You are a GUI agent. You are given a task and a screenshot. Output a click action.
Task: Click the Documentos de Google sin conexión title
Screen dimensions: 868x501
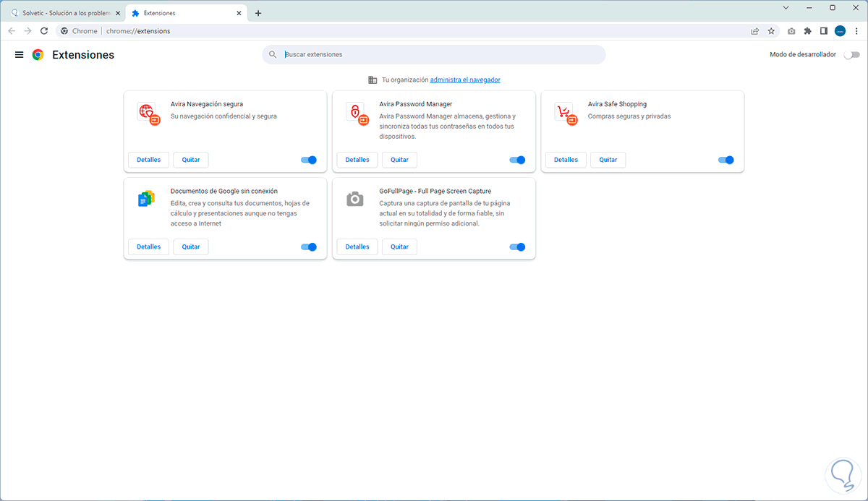pos(224,191)
